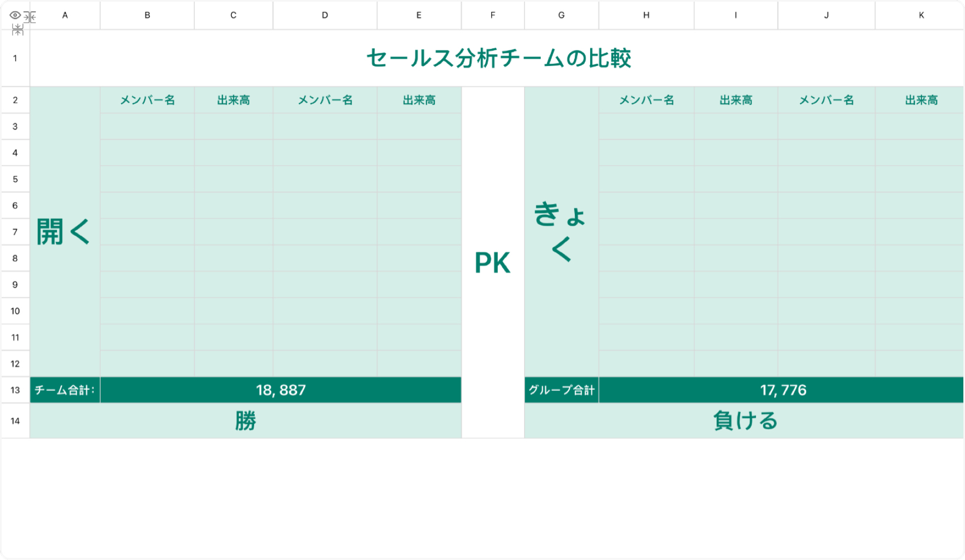Toggle the eye visibility icon
965x560 pixels.
[x=15, y=15]
